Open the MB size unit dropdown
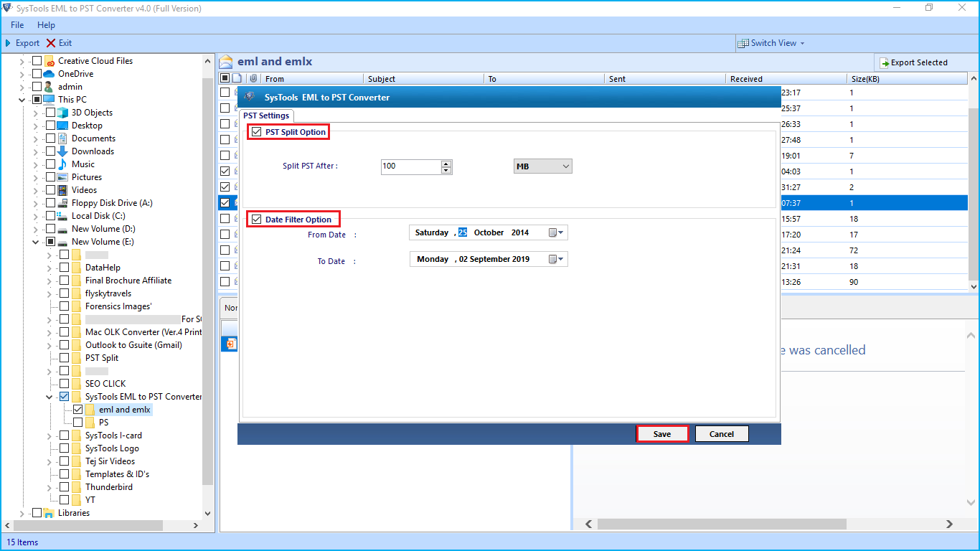Image resolution: width=980 pixels, height=551 pixels. pyautogui.click(x=543, y=166)
